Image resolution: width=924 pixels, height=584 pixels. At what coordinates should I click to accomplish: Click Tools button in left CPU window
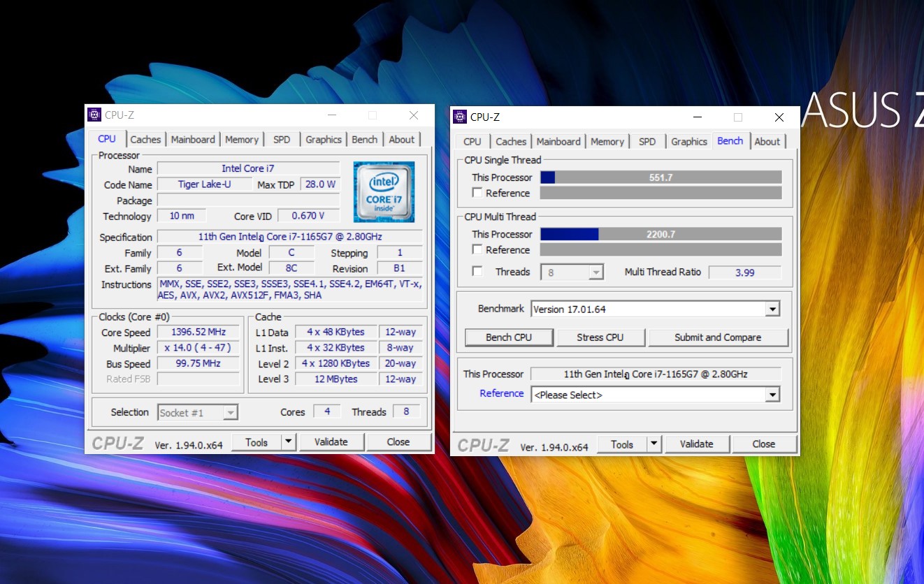[257, 441]
